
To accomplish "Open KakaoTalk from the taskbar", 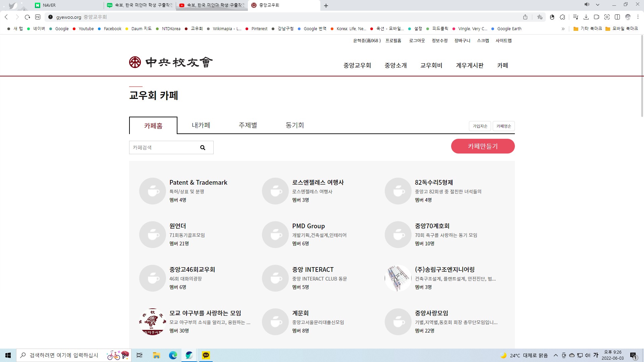I will click(x=206, y=355).
